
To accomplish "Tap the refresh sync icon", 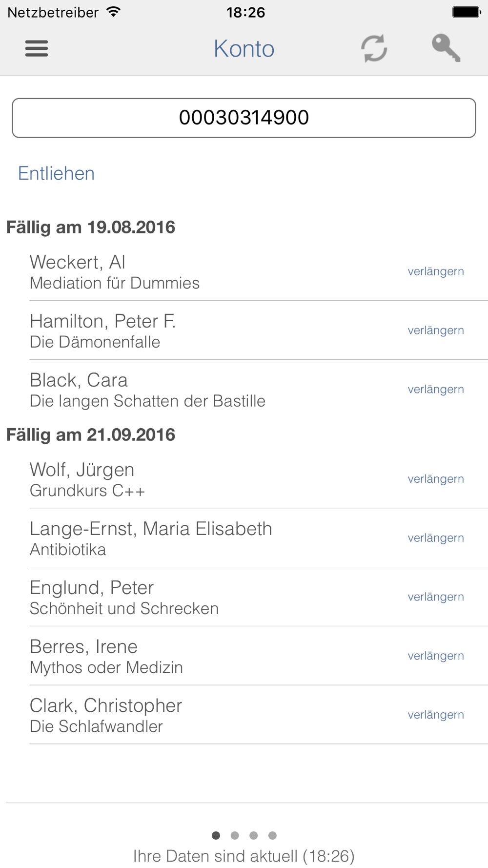I will [x=374, y=48].
